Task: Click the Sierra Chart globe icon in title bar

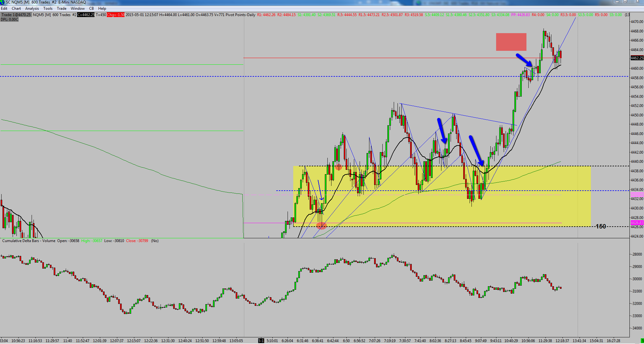Action: [x=3, y=2]
